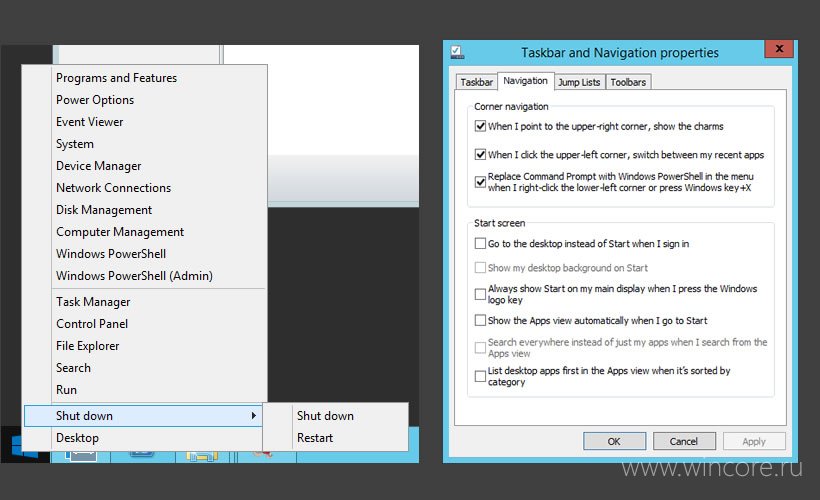Check Show my desktop background on Start
Viewport: 820px width, 500px height.
[x=480, y=267]
